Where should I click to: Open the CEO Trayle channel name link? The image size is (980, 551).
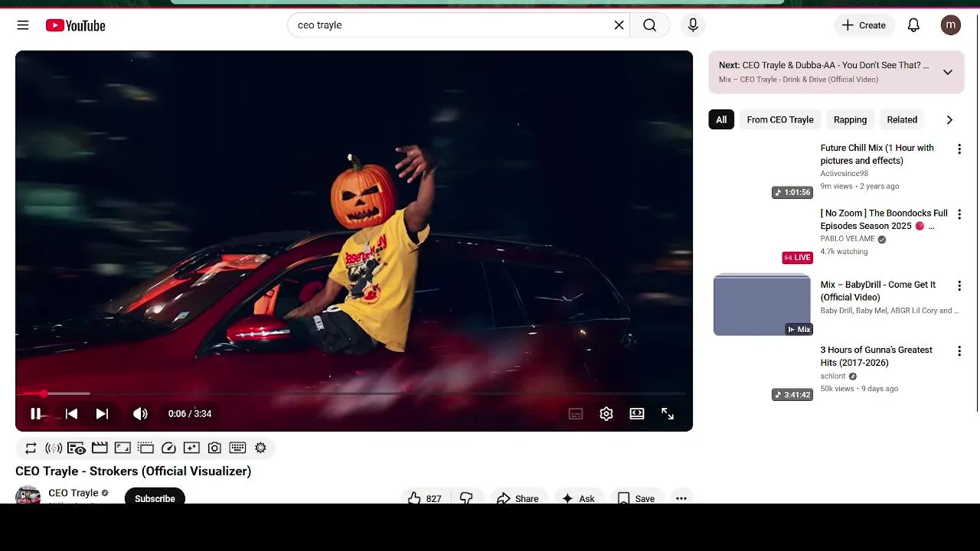point(73,493)
